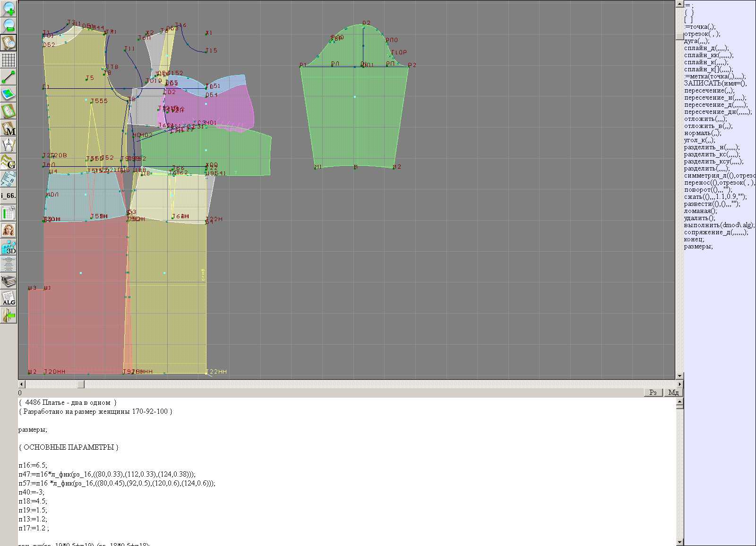This screenshot has height=546, width=756.
Task: Toggle the grid display icon
Action: click(x=9, y=60)
